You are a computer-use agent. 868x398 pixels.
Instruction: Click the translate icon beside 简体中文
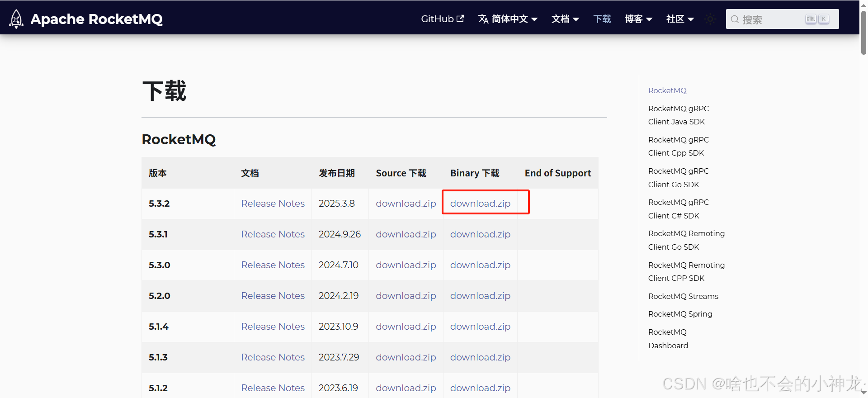pos(483,19)
